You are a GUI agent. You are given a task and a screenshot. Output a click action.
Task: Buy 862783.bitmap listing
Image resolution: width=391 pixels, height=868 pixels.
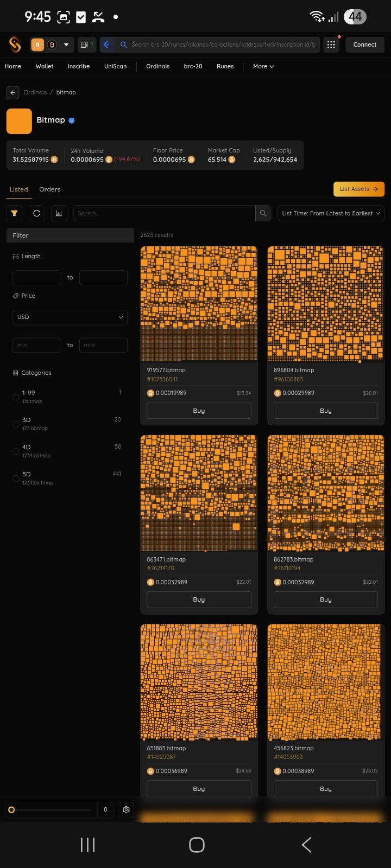(326, 599)
